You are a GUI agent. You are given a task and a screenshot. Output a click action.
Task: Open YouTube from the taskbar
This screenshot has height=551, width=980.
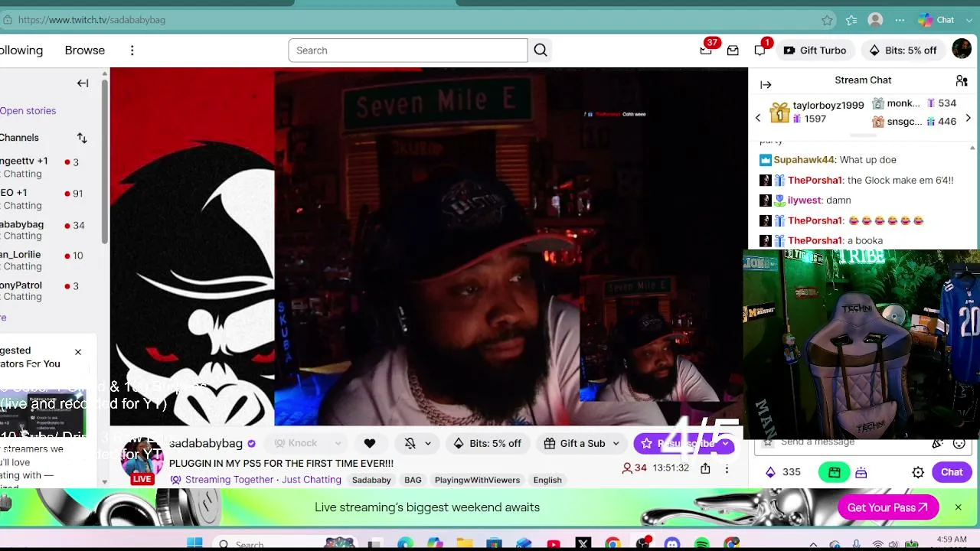[554, 544]
